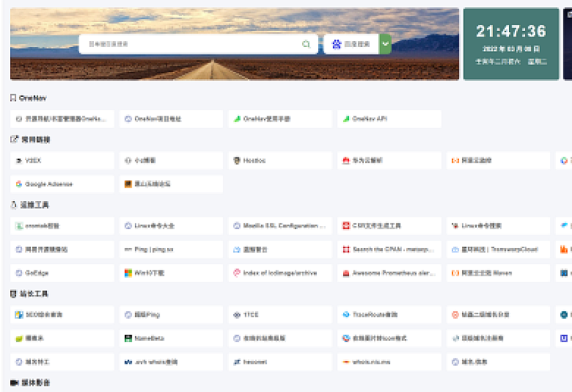Click the magnifier icon in the search box
572x392 pixels.
click(306, 44)
